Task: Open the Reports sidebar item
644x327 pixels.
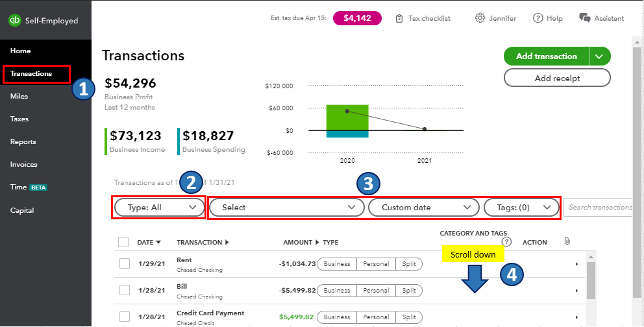Action: pyautogui.click(x=23, y=141)
